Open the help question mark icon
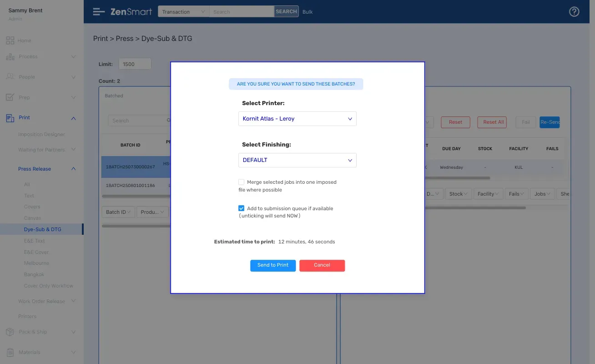595x364 pixels. (x=574, y=12)
